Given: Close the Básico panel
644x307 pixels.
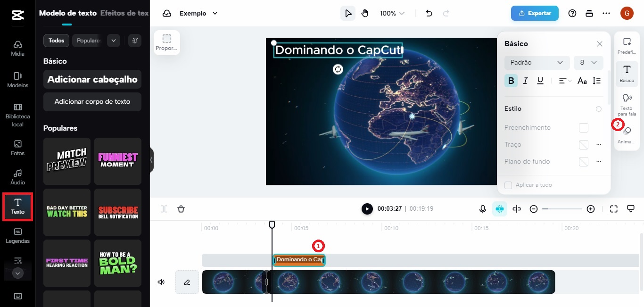Looking at the screenshot, I should point(600,44).
